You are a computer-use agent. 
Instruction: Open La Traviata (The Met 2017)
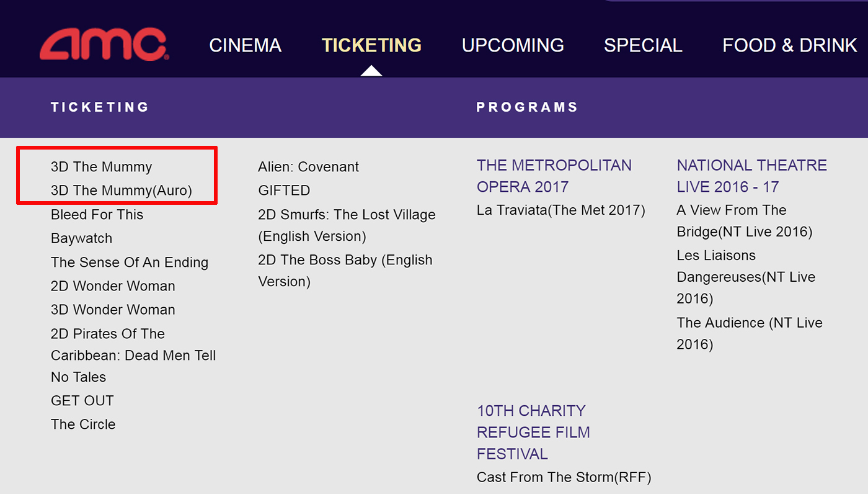(x=560, y=210)
